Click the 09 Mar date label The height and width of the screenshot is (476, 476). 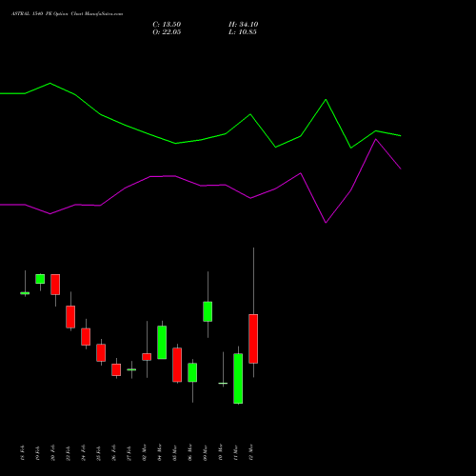pyautogui.click(x=205, y=452)
